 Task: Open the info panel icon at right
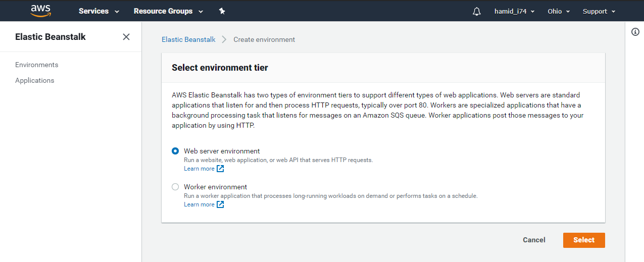(635, 32)
